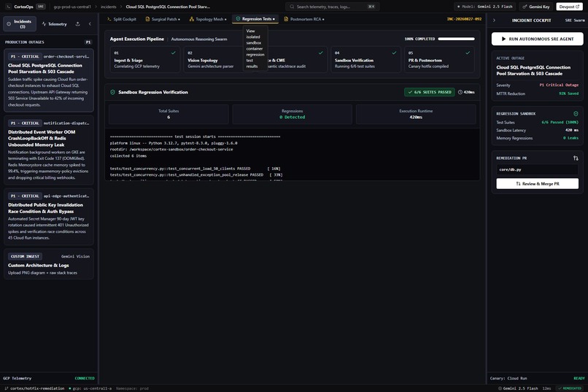The image size is (588, 392).
Task: Click the cortex/hotfix-remediation branch in the status bar
Action: pos(34,388)
